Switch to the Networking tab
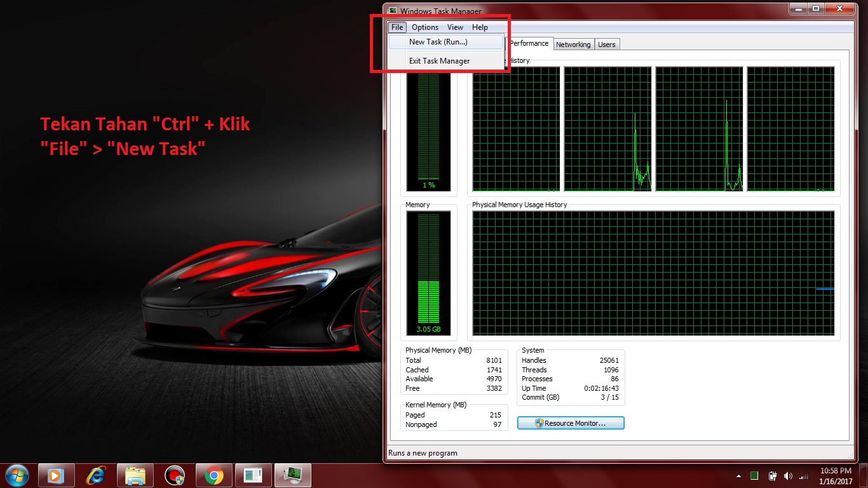 pyautogui.click(x=573, y=44)
